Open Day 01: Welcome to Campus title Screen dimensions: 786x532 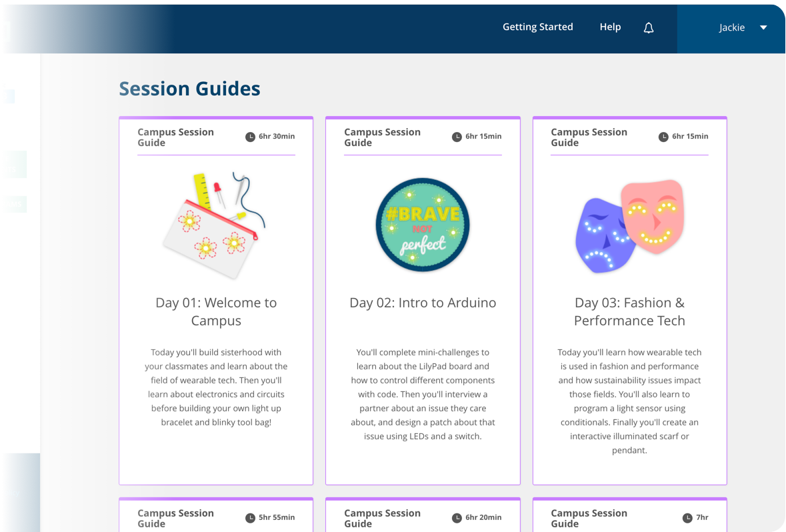pyautogui.click(x=216, y=311)
